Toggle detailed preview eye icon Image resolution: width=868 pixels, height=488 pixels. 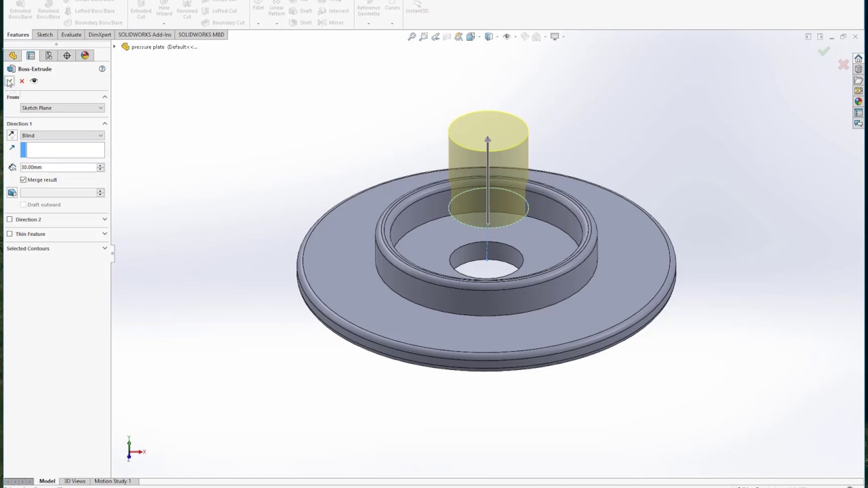click(x=34, y=81)
